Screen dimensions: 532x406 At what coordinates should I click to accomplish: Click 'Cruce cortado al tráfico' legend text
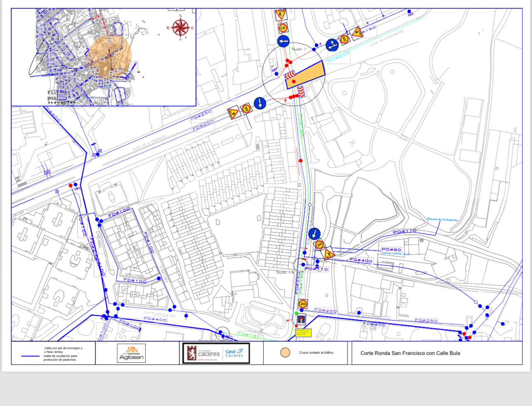click(x=316, y=353)
